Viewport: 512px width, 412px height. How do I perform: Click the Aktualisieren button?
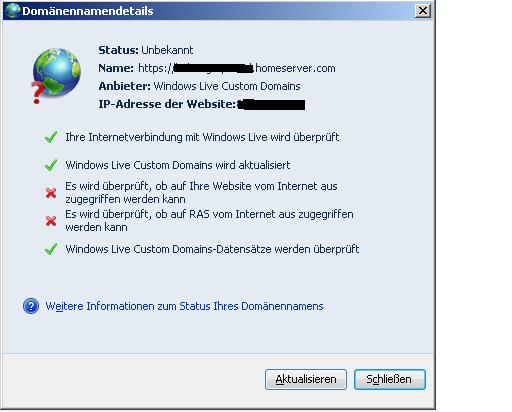coord(306,379)
